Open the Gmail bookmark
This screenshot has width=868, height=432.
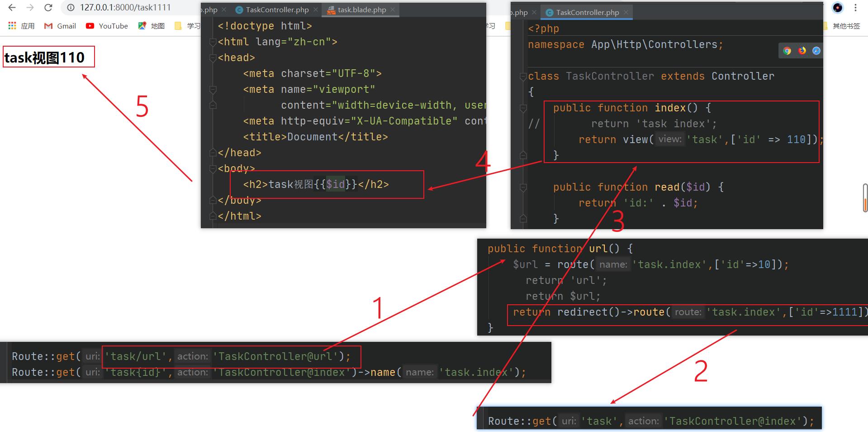tap(60, 26)
